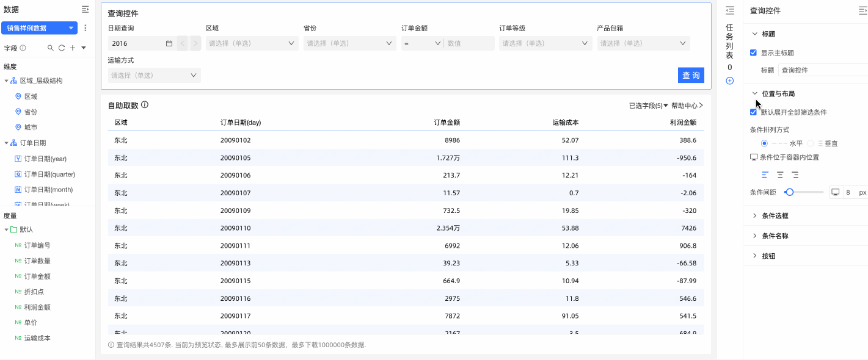Collapse the 默认 measures folder
Image resolution: width=868 pixels, height=360 pixels.
6,229
